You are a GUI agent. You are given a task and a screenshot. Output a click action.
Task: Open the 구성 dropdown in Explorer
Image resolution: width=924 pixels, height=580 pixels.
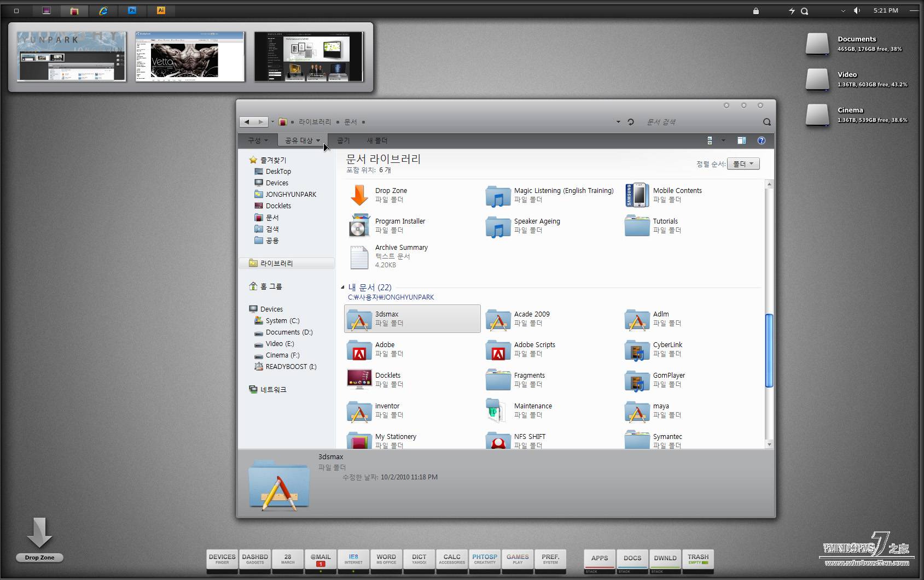(x=256, y=140)
